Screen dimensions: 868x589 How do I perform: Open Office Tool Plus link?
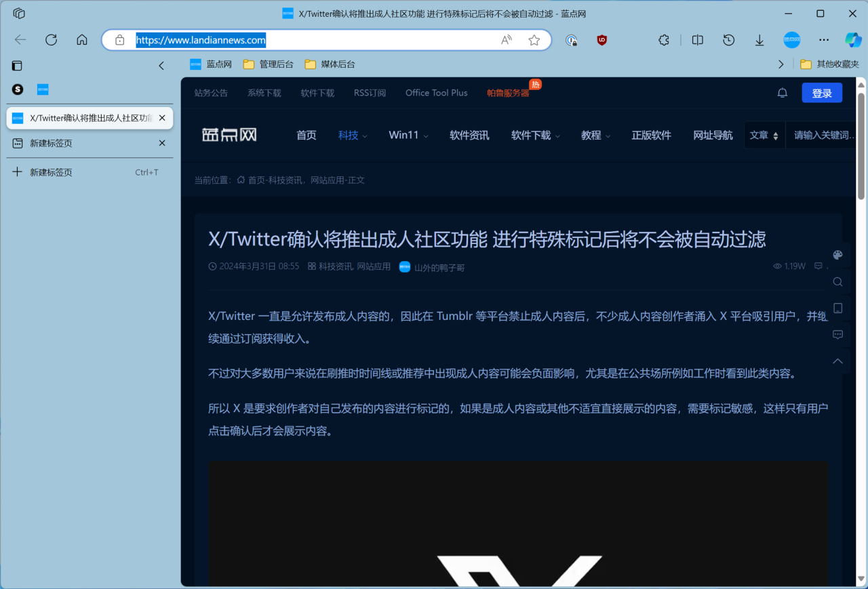tap(437, 93)
